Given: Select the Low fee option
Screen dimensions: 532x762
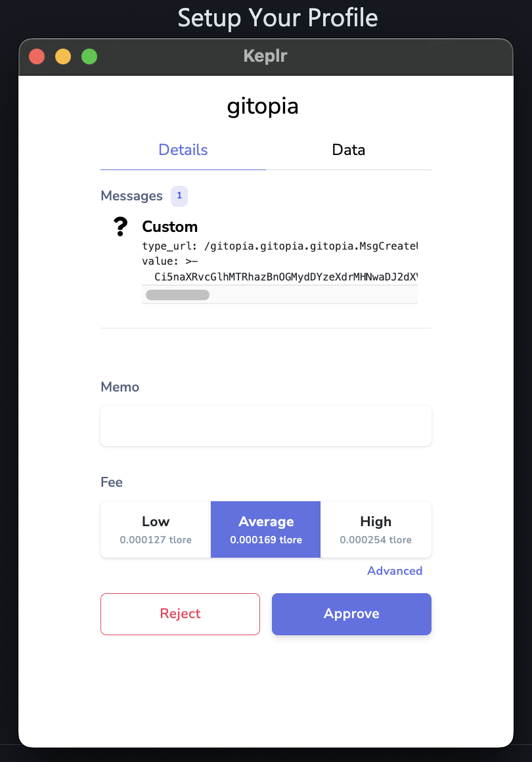Looking at the screenshot, I should 156,529.
